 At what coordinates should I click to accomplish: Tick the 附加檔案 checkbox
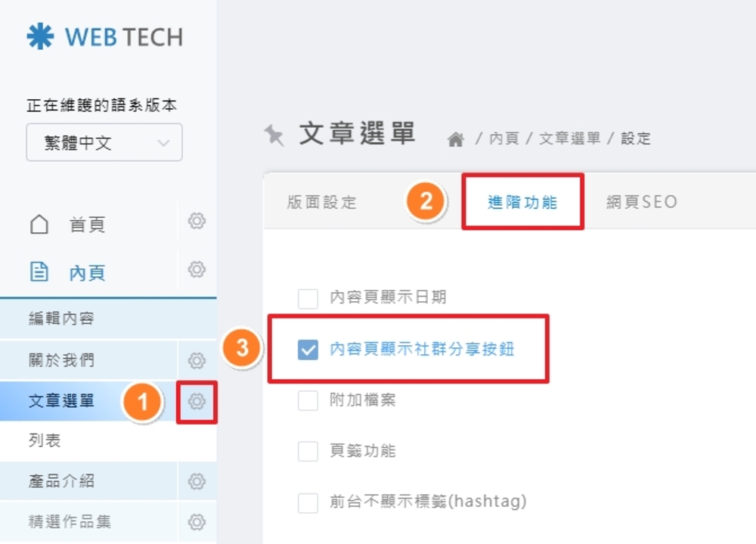308,400
